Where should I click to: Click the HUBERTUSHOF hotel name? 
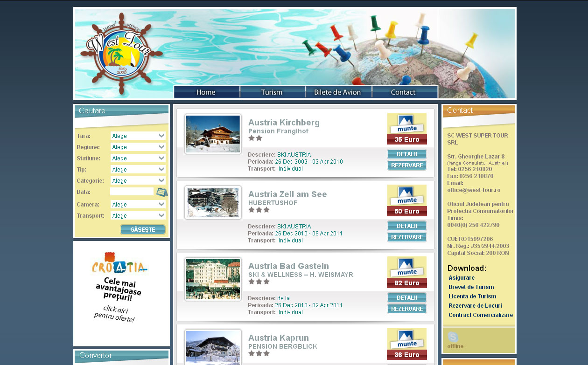point(273,203)
